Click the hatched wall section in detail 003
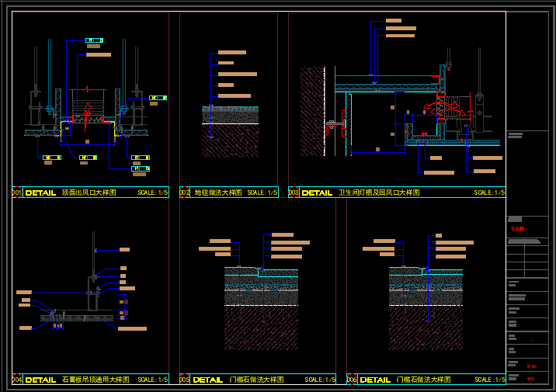The width and height of the screenshot is (556, 392). (312, 111)
